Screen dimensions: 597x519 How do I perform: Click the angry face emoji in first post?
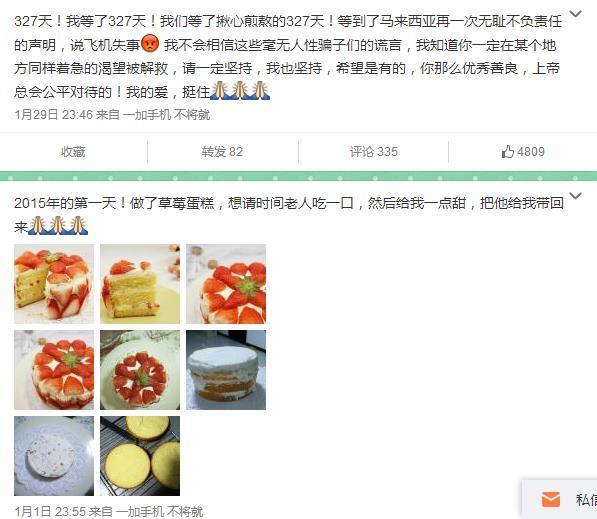pos(150,43)
